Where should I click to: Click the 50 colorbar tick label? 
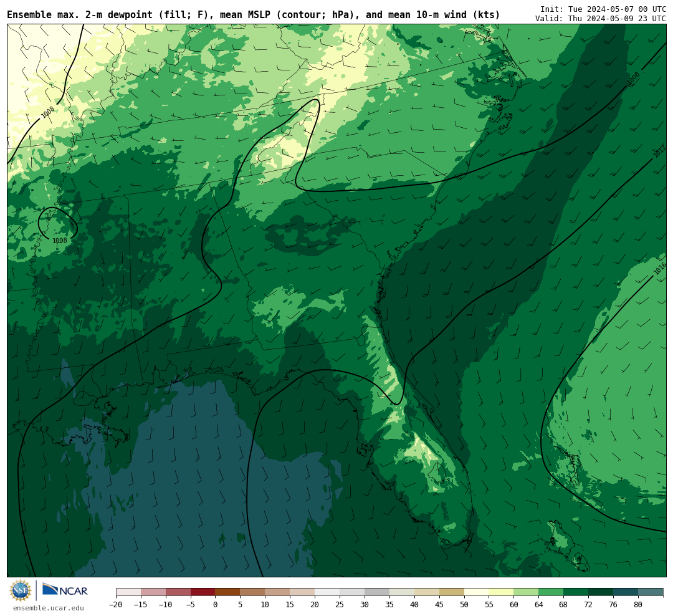(464, 604)
